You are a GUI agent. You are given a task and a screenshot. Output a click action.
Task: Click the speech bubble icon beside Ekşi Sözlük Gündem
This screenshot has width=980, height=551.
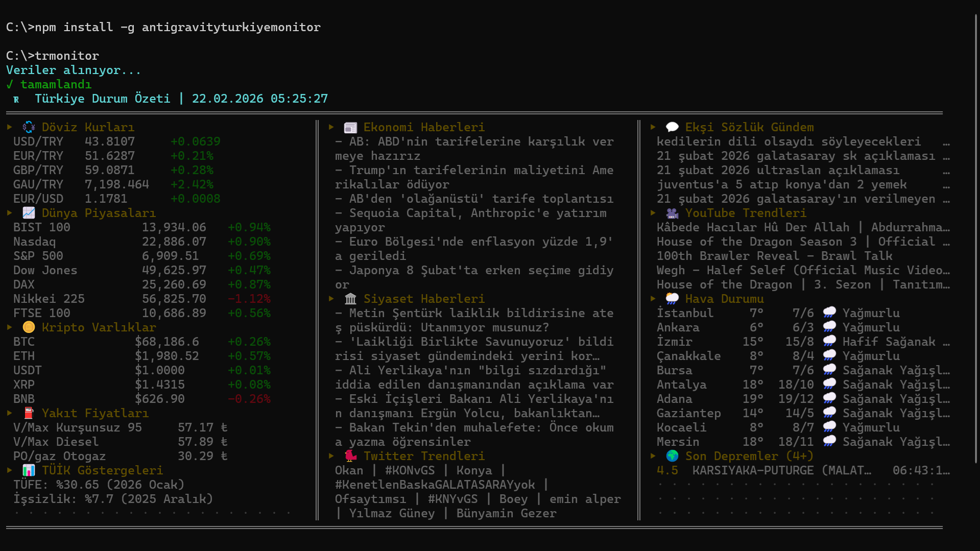(672, 127)
